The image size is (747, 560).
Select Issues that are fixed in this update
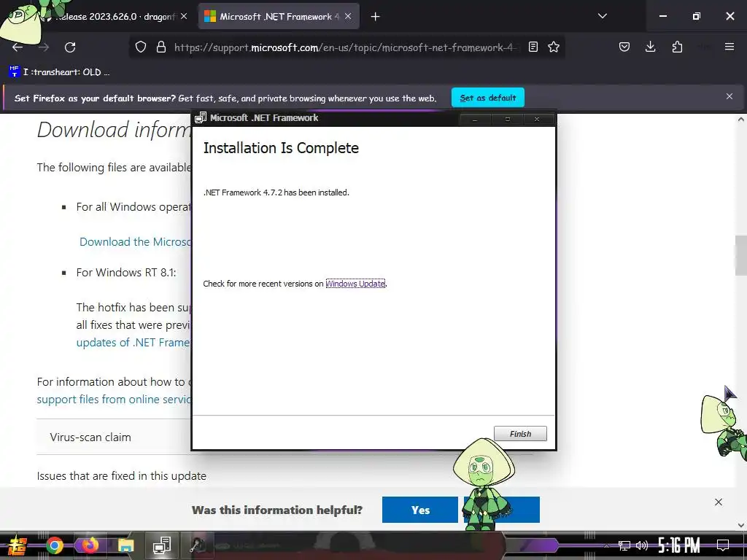coord(122,475)
